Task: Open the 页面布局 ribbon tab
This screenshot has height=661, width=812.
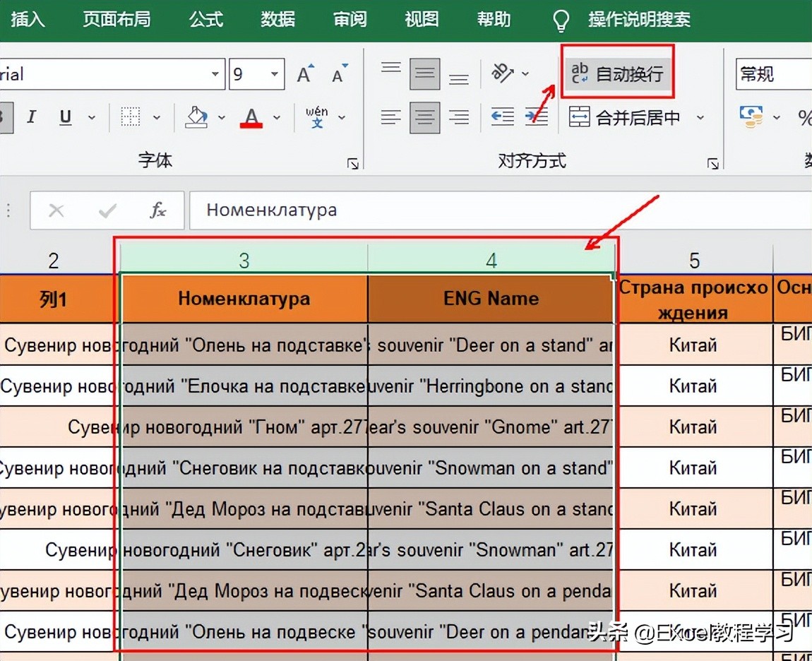Action: 117,20
